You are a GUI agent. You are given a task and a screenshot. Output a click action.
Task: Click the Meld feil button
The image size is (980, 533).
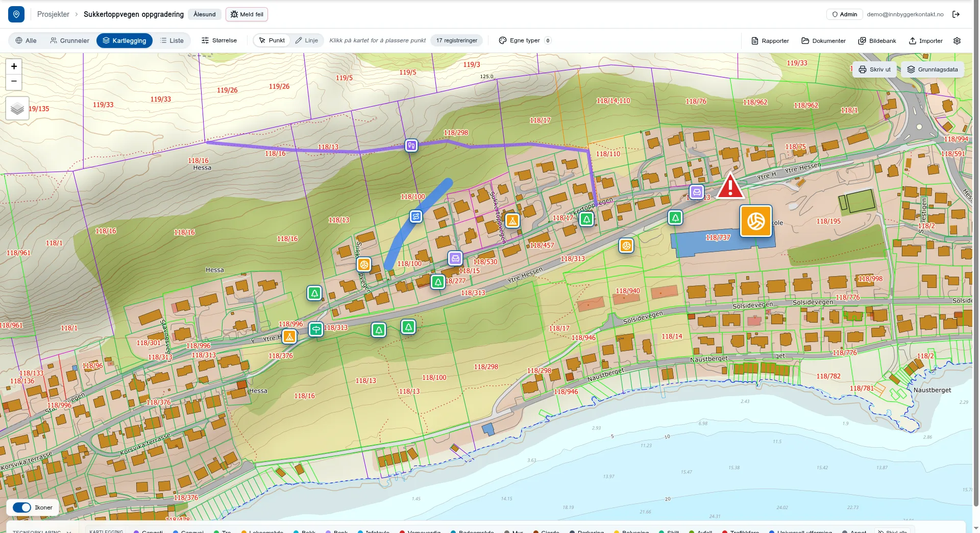pyautogui.click(x=247, y=14)
